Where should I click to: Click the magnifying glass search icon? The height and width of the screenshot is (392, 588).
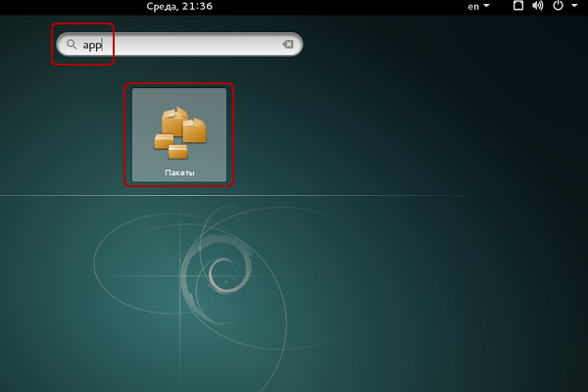click(x=72, y=45)
